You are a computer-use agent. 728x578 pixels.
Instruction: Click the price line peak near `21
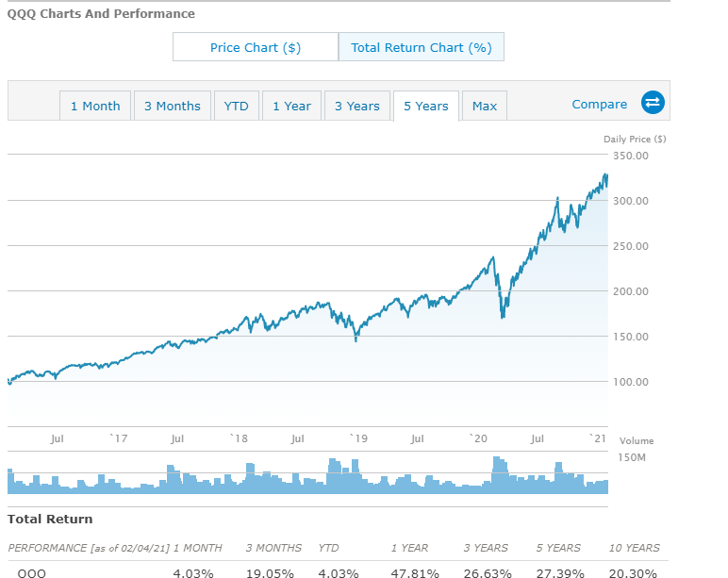click(605, 175)
